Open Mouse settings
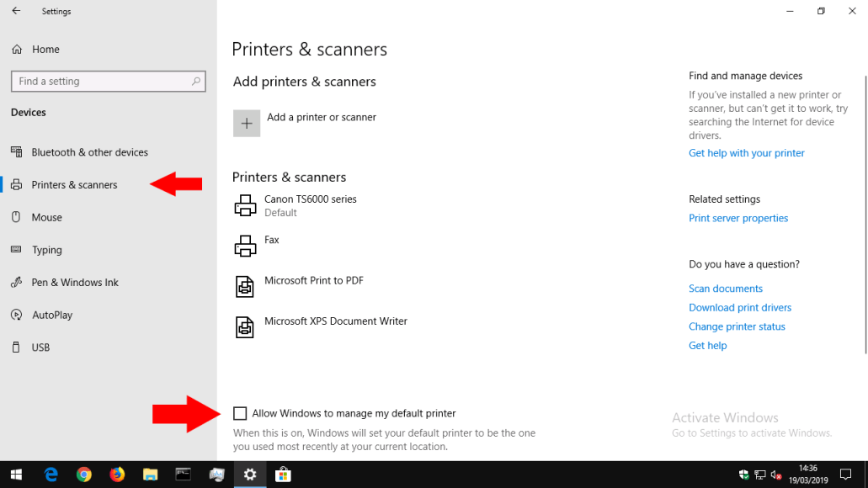 point(46,217)
